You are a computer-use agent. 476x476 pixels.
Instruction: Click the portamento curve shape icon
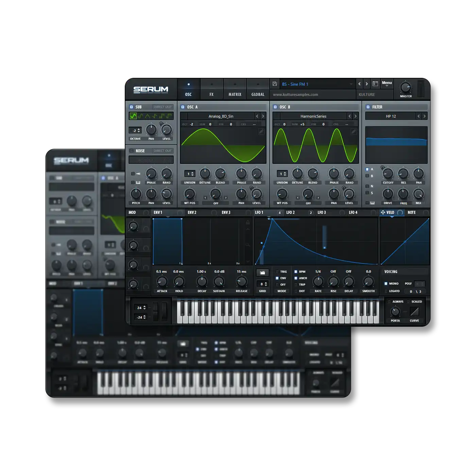[x=414, y=311]
